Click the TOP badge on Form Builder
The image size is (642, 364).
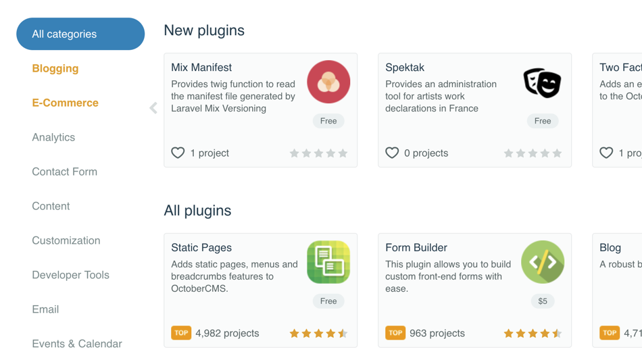click(x=395, y=333)
